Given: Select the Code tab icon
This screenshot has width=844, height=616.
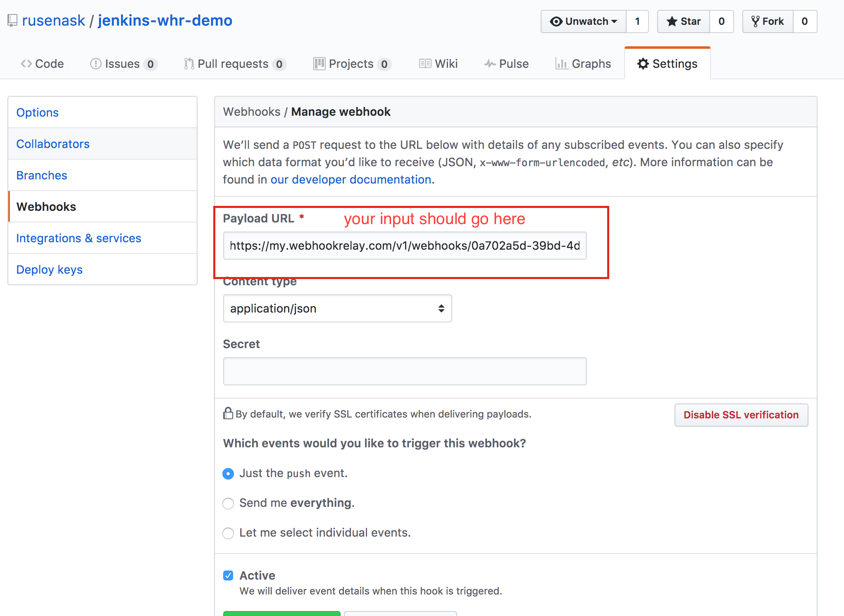Looking at the screenshot, I should 26,64.
